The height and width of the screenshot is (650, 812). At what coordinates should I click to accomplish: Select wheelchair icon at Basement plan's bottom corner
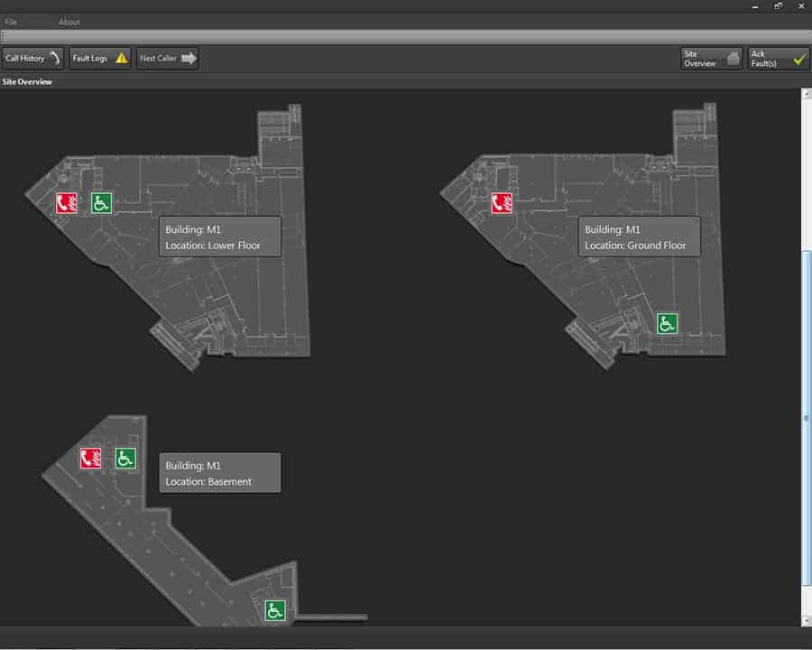[x=275, y=610]
